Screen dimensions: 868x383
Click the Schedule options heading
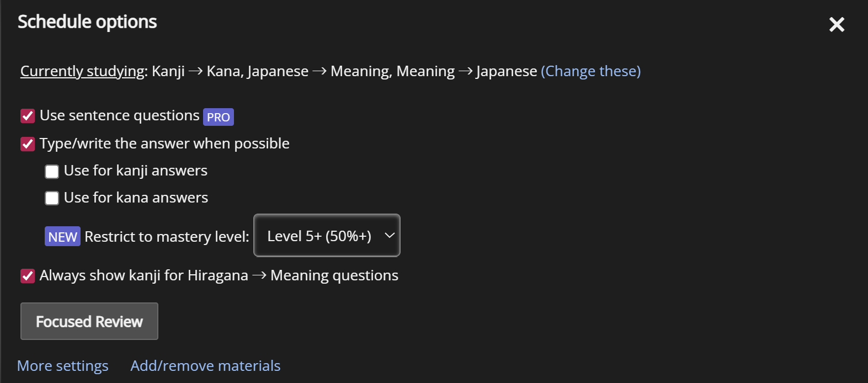(87, 22)
